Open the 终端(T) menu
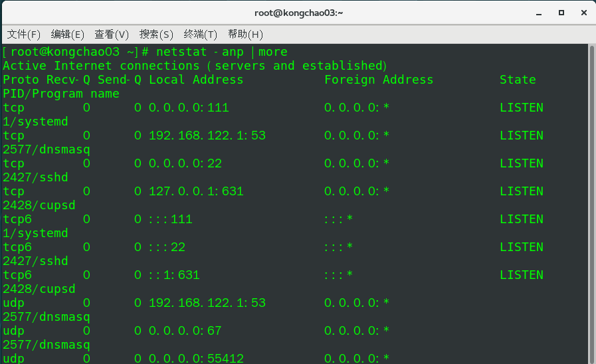This screenshot has height=364, width=596. pos(200,35)
